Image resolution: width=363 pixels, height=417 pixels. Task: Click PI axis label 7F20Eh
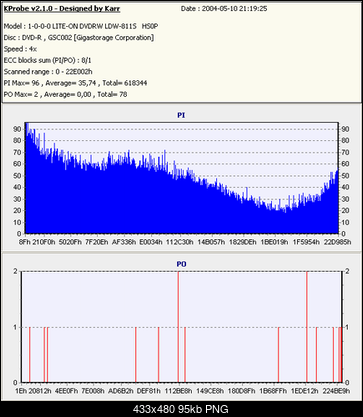click(x=96, y=242)
